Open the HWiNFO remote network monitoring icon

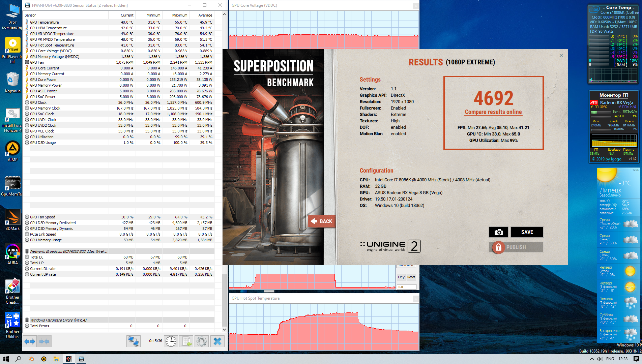coord(133,341)
